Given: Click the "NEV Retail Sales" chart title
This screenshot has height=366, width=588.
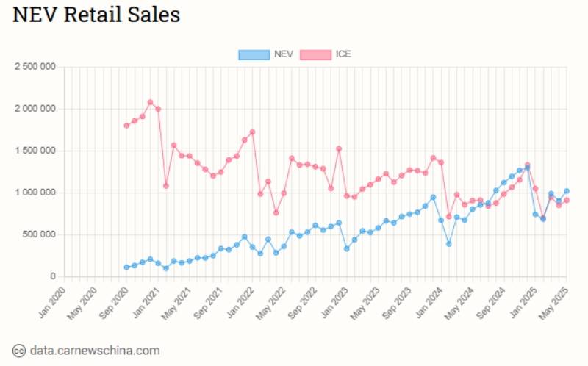Looking at the screenshot, I should 96,15.
